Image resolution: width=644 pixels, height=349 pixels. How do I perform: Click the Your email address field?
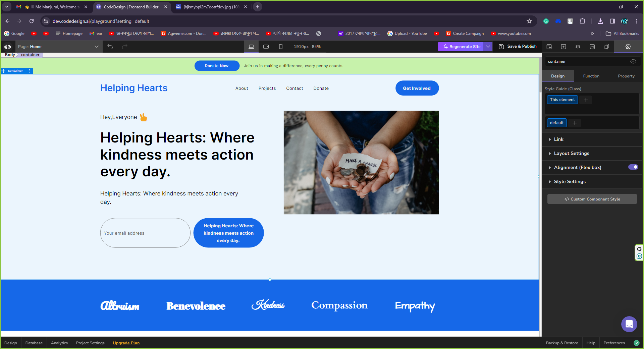(x=145, y=233)
